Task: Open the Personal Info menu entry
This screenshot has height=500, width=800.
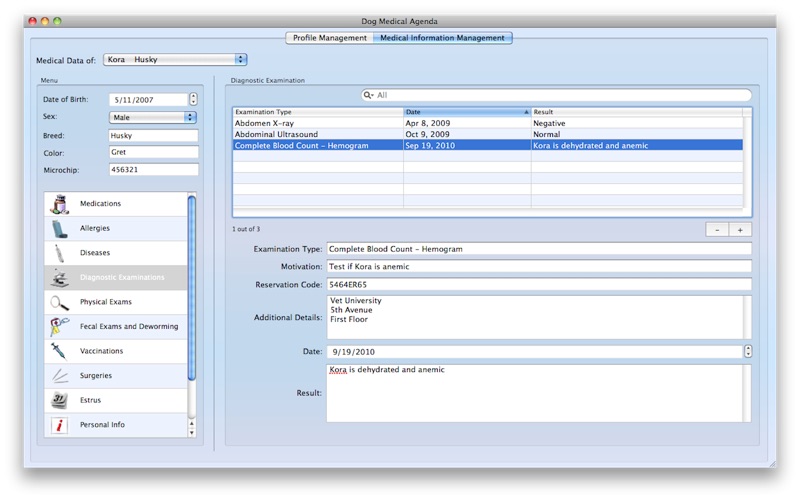Action: [x=116, y=425]
